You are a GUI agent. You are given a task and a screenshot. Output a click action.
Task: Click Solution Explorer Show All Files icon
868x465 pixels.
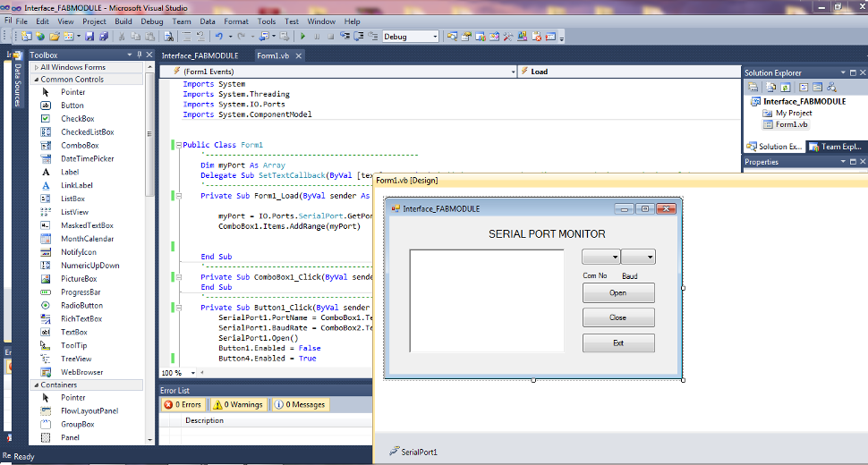click(x=770, y=88)
